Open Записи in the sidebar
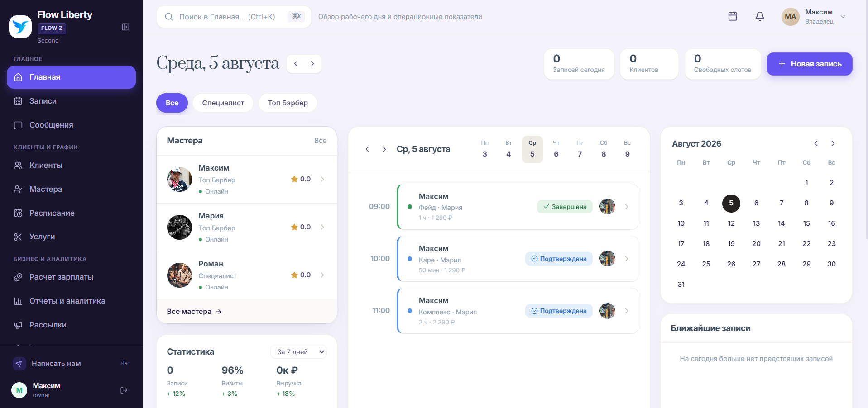 coord(71,101)
